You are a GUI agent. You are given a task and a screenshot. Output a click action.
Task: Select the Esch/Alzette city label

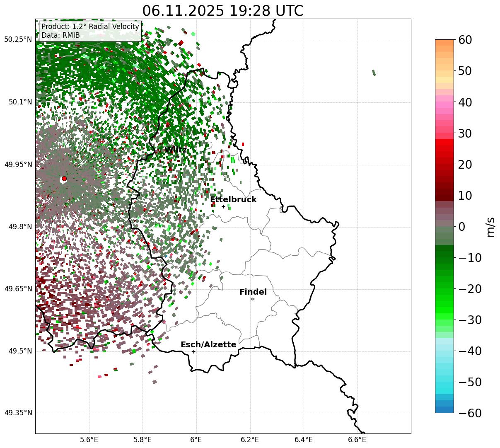[208, 345]
